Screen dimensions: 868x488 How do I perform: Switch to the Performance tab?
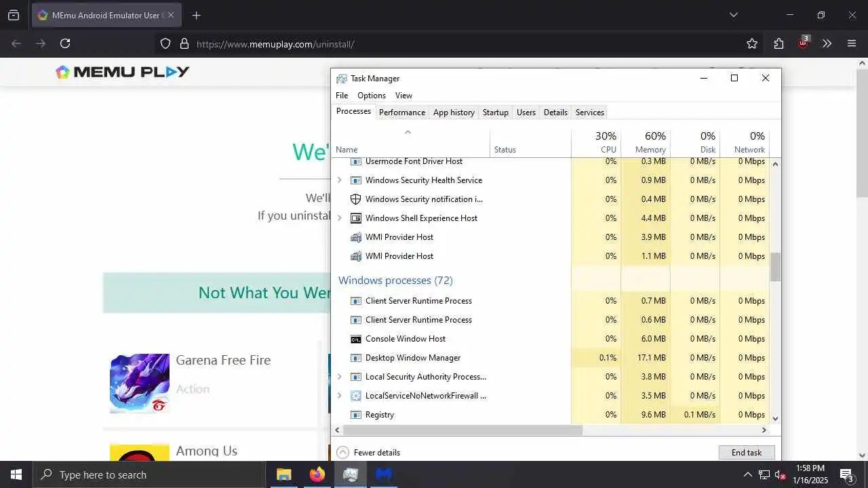tap(402, 113)
